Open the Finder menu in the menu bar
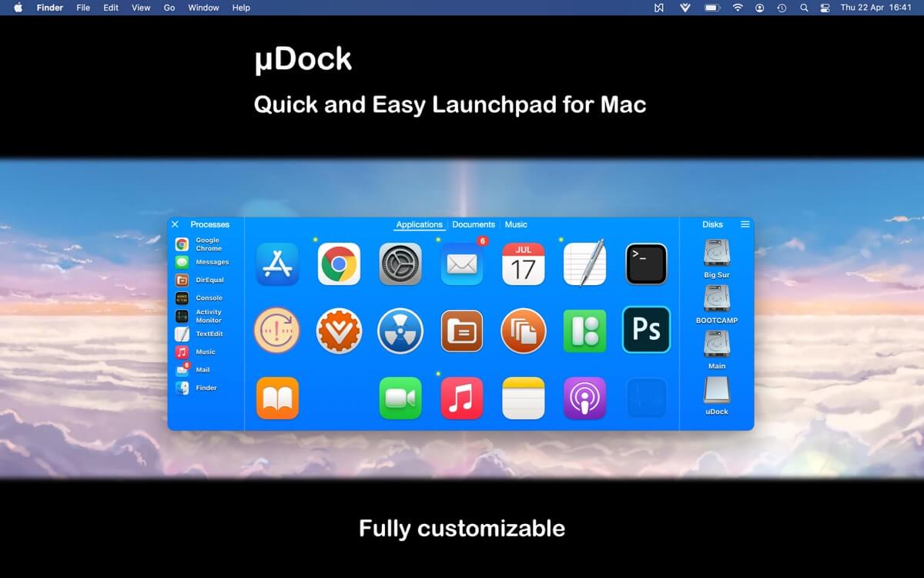 (x=50, y=8)
